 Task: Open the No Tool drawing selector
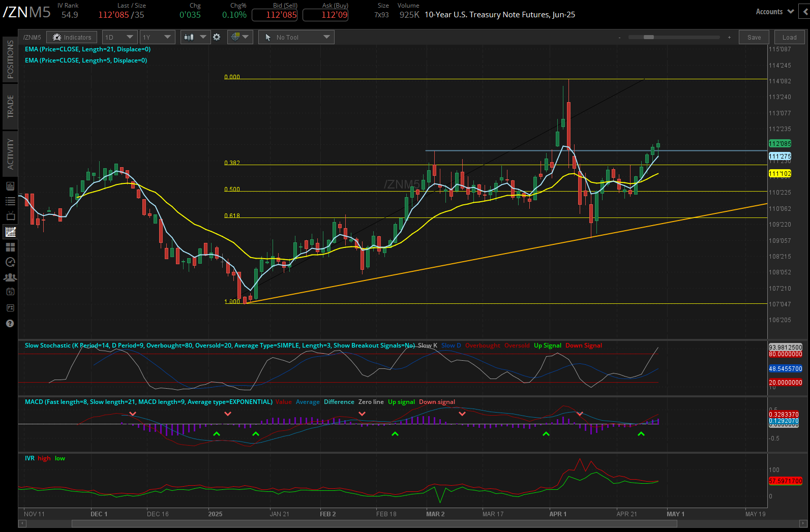296,37
